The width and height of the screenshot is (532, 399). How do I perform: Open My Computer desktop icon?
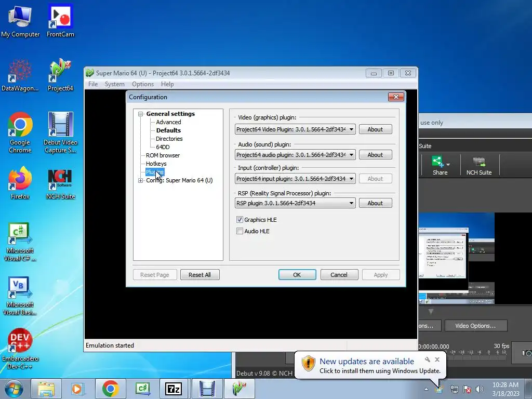tap(20, 21)
